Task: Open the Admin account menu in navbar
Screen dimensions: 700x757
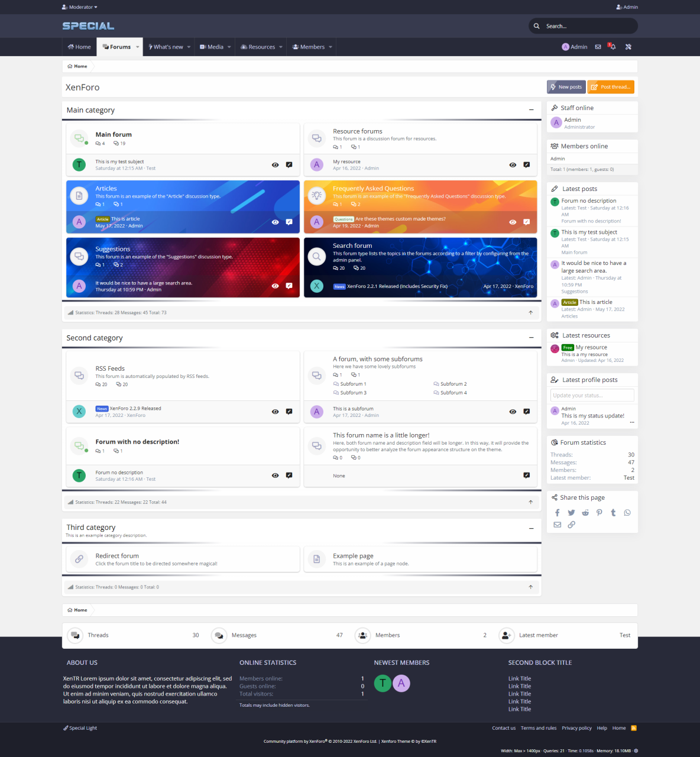Action: click(575, 47)
